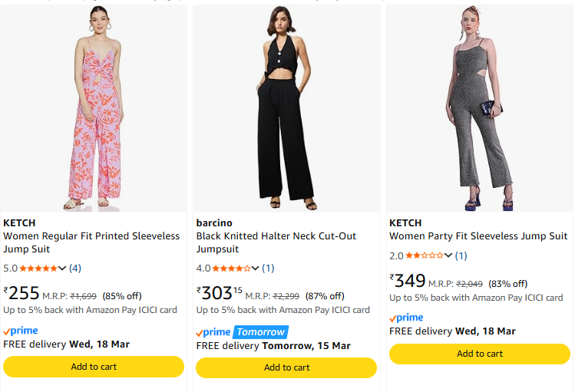575x392 pixels.
Task: Click the 2.0 star rating icons for KETCH party jumpsuit
Action: click(x=424, y=255)
